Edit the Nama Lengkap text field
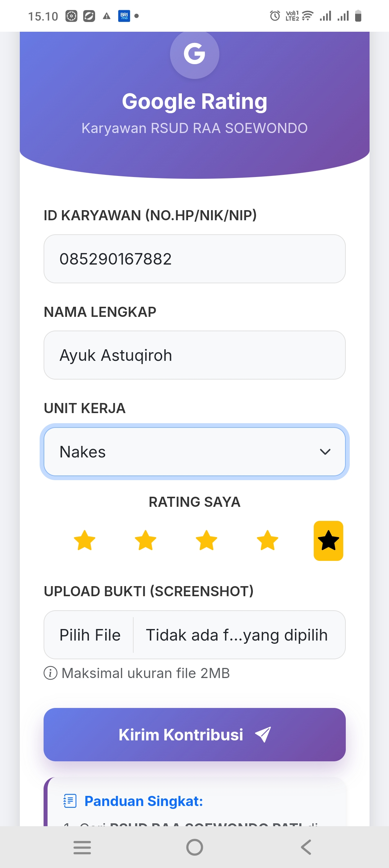The image size is (389, 868). tap(194, 355)
